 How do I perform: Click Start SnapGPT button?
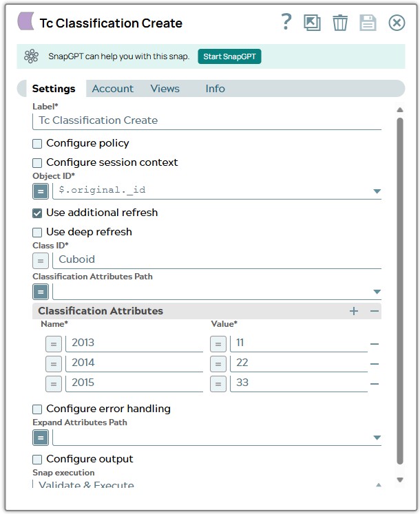(229, 56)
